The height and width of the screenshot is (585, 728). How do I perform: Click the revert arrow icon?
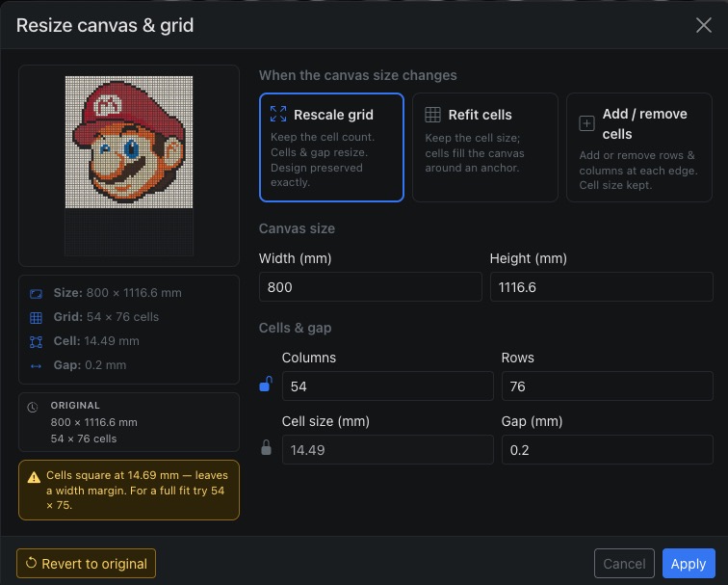[31, 562]
